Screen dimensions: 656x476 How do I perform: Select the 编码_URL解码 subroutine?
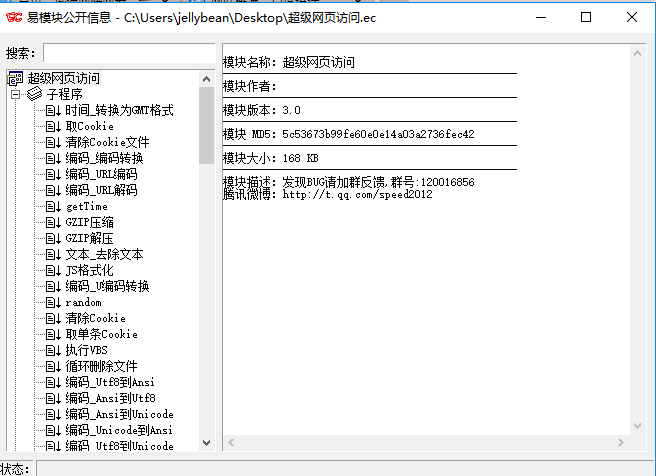point(101,190)
